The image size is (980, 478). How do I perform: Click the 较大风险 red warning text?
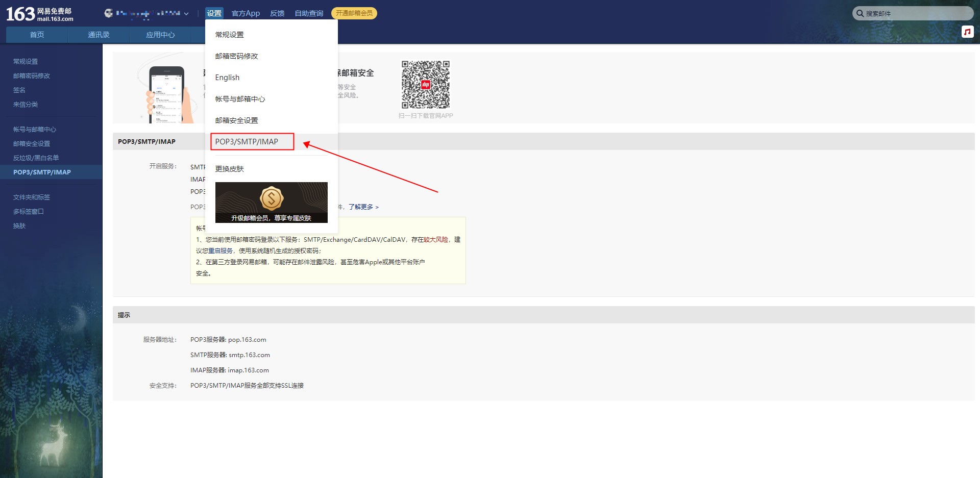click(436, 239)
